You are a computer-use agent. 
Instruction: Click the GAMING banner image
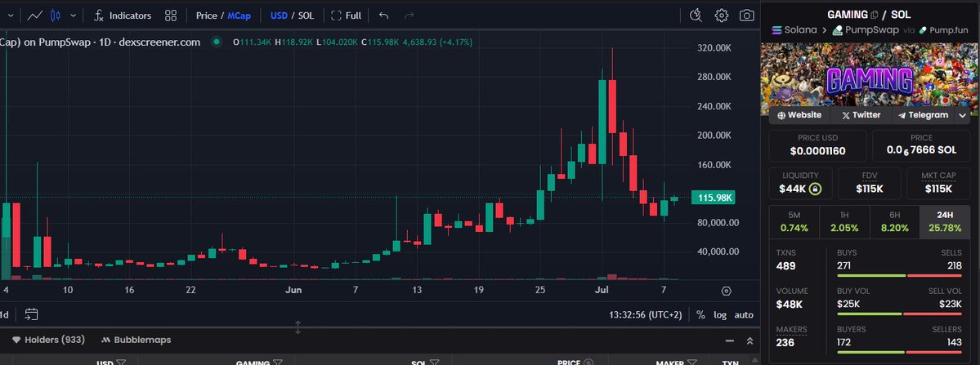coord(870,77)
